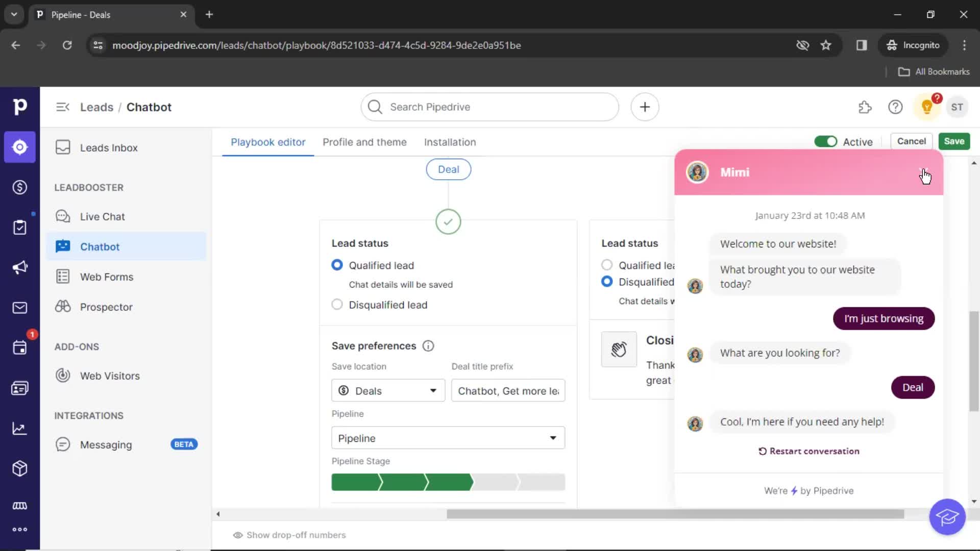Image resolution: width=980 pixels, height=551 pixels.
Task: Open Mail envelope icon in sidebar
Action: 19,308
